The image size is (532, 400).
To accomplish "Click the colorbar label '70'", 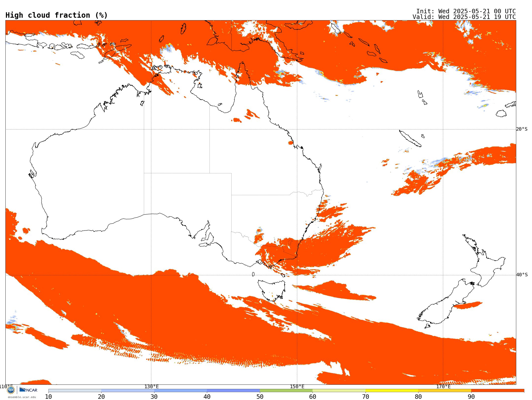I will coord(366,397).
